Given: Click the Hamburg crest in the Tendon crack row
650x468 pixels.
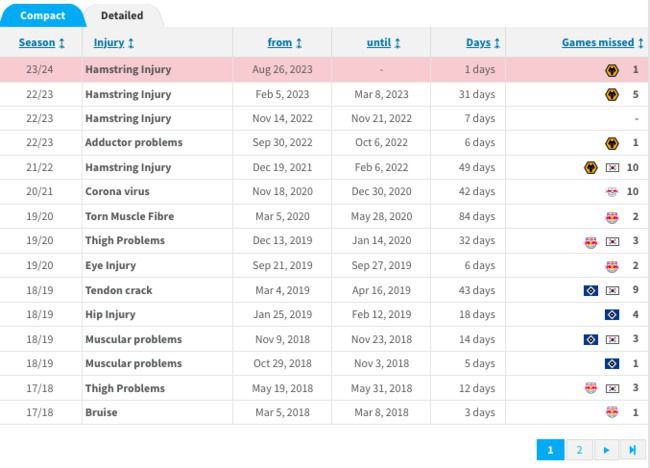Looking at the screenshot, I should tap(590, 290).
